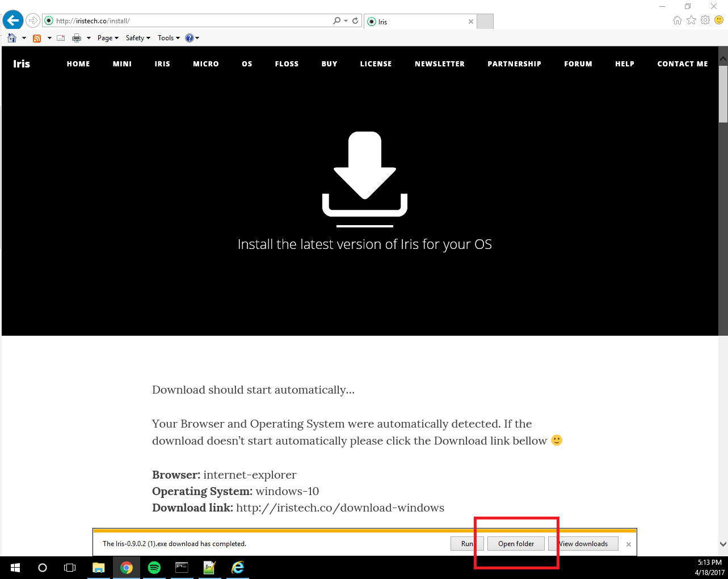Open the NEWSLETTER nav item
Viewport: 728px width, 579px height.
(440, 64)
